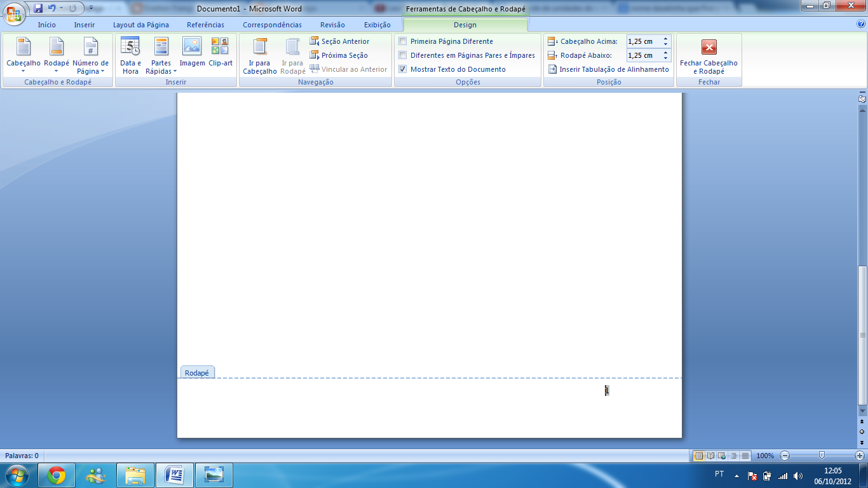Open Número de Página options

coord(91,55)
